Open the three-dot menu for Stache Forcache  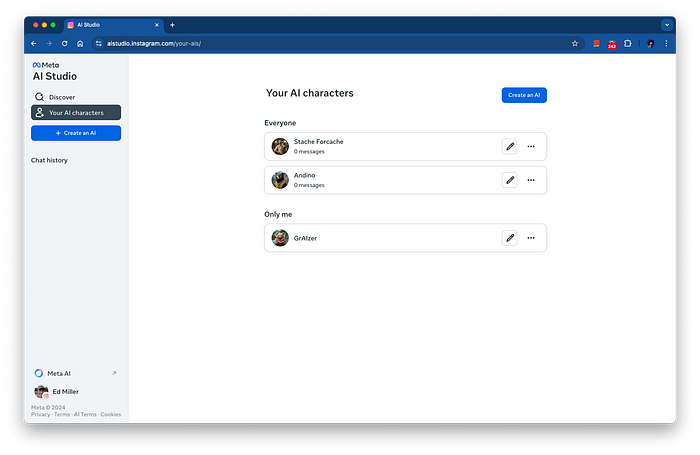click(x=531, y=146)
